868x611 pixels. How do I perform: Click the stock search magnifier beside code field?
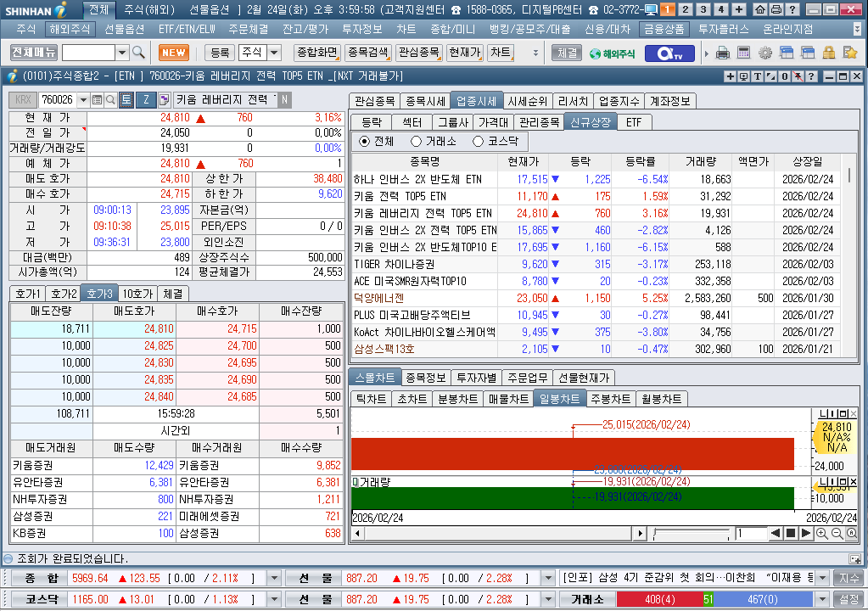(x=110, y=99)
